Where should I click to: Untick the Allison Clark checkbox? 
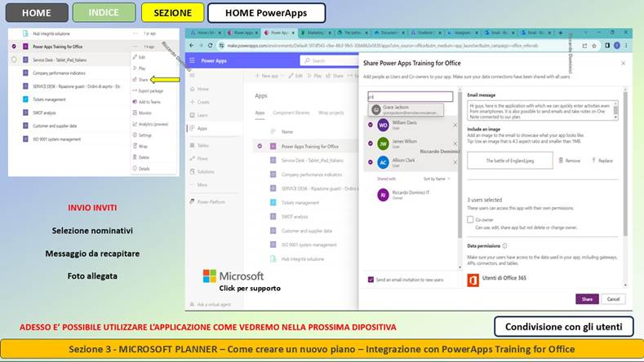click(x=371, y=162)
